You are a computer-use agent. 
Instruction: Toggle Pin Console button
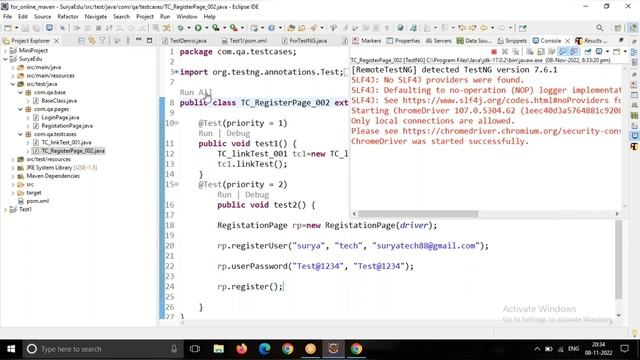click(x=588, y=52)
